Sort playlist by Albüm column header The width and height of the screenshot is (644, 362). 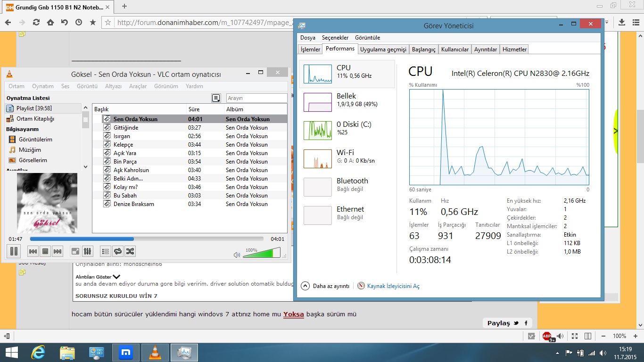tap(256, 109)
